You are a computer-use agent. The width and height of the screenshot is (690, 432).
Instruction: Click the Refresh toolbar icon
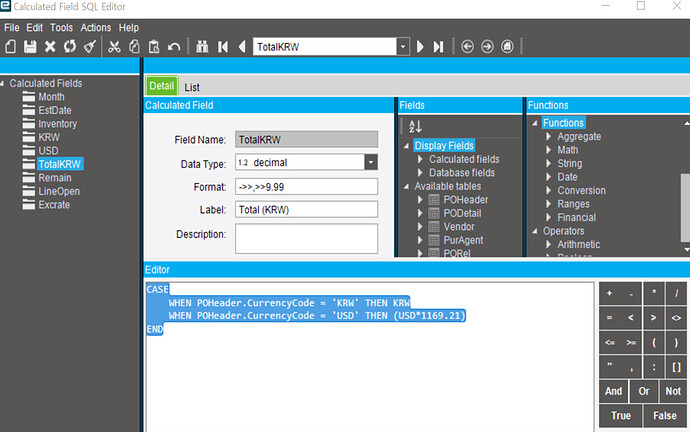(70, 47)
